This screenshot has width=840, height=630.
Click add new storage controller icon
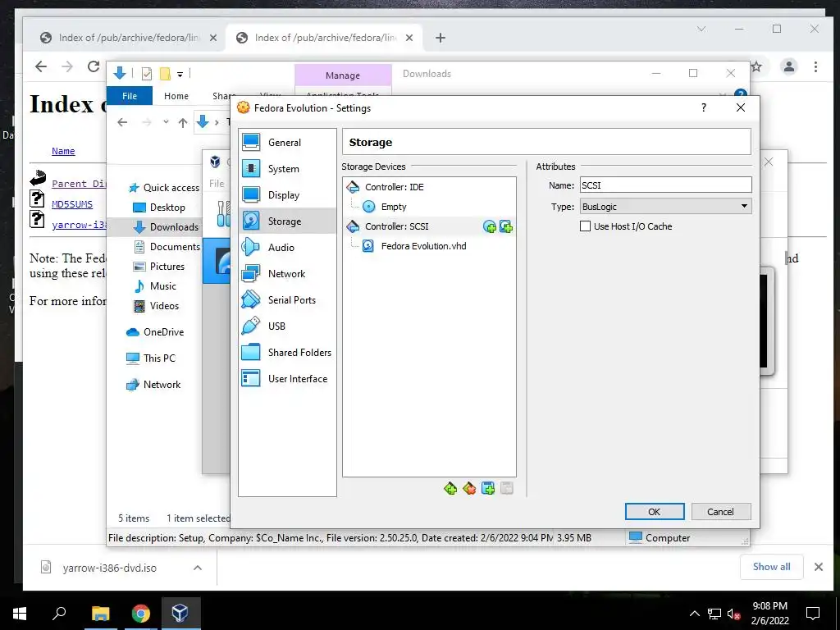(x=450, y=488)
